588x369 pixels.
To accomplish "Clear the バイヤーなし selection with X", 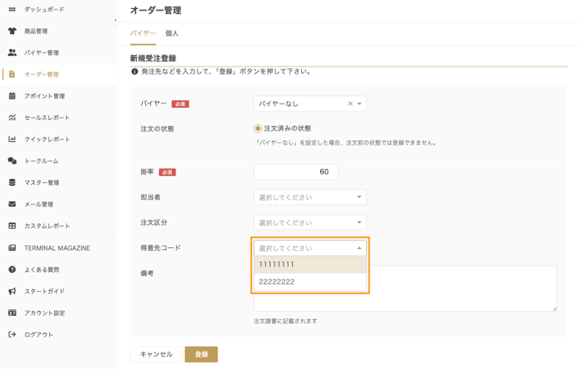I will tap(350, 103).
